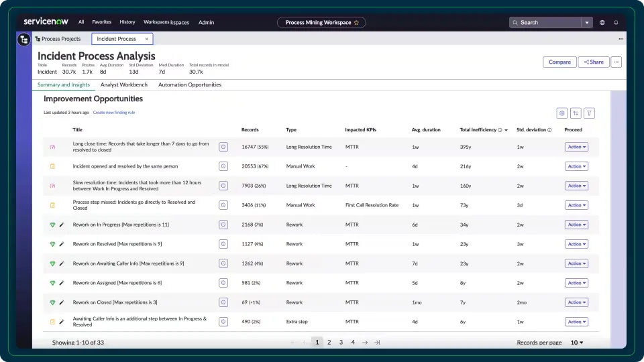Image resolution: width=644 pixels, height=362 pixels.
Task: Click the sort arrows icon above table
Action: coord(576,113)
